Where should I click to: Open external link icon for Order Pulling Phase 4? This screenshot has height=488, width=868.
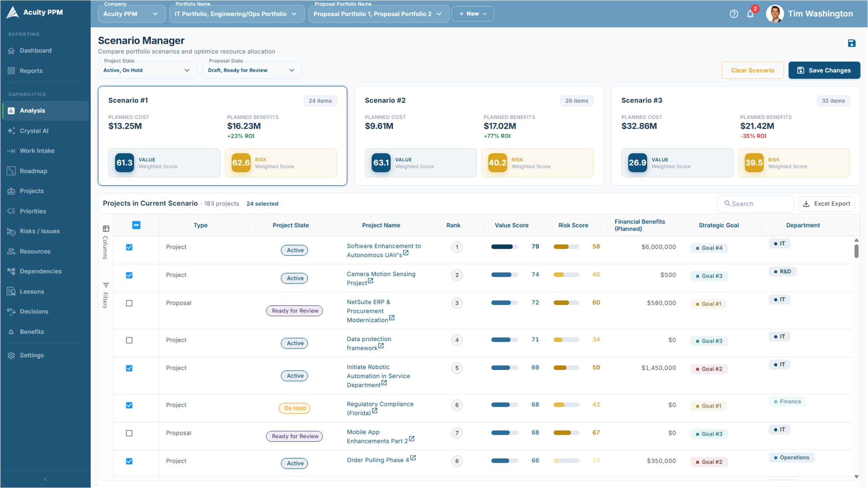(413, 458)
